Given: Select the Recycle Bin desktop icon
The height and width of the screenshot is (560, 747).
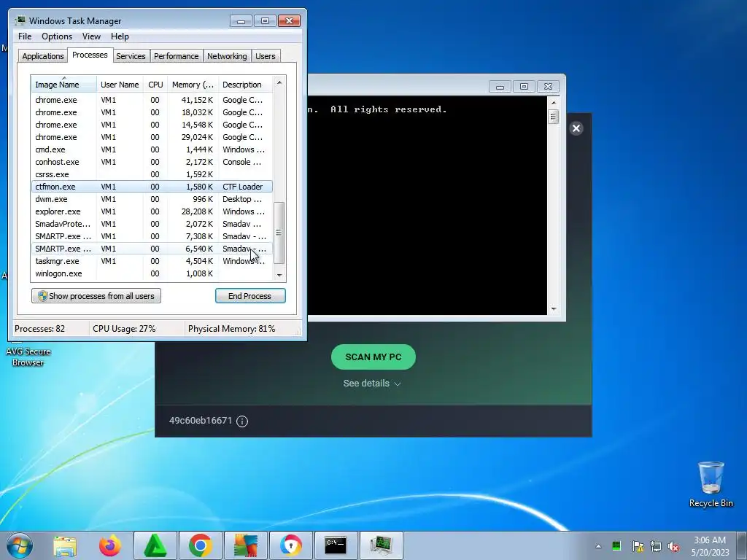Looking at the screenshot, I should [711, 484].
